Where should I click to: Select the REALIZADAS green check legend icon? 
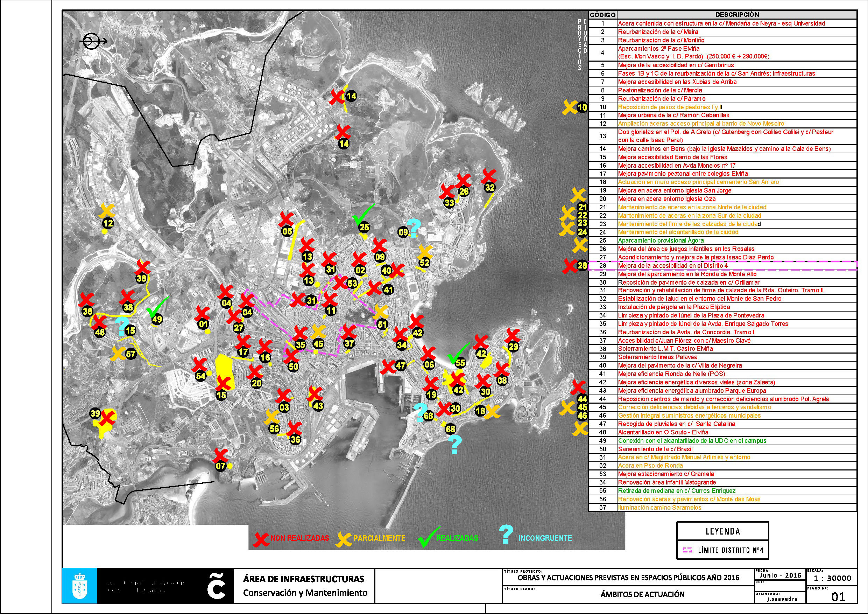coord(429,536)
